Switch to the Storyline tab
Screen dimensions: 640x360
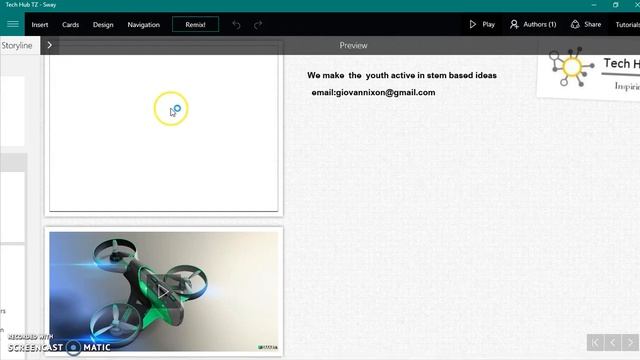click(x=17, y=45)
